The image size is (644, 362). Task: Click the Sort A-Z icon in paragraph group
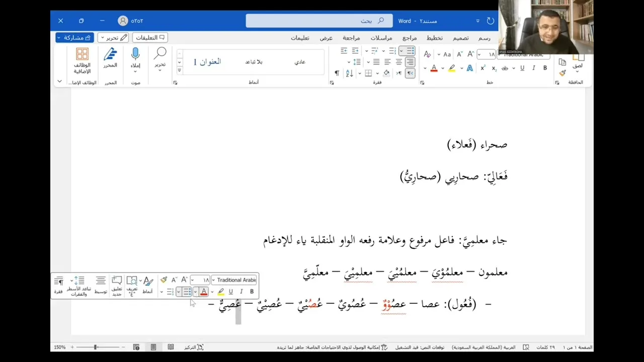(x=349, y=73)
